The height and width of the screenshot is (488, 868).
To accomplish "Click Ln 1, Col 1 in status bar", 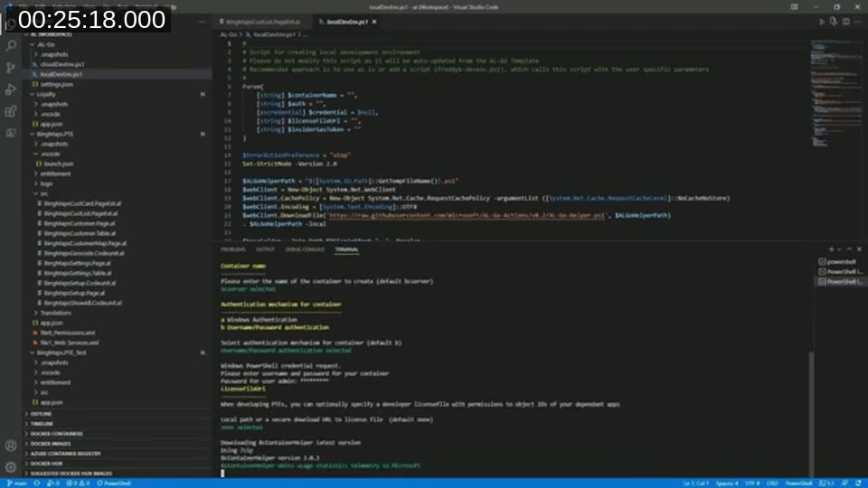I will click(x=696, y=483).
